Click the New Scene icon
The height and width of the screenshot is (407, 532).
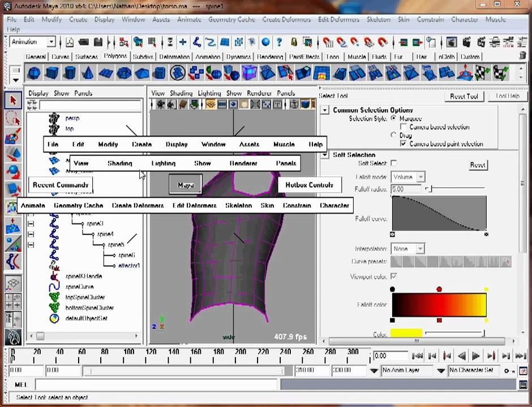[x=70, y=42]
